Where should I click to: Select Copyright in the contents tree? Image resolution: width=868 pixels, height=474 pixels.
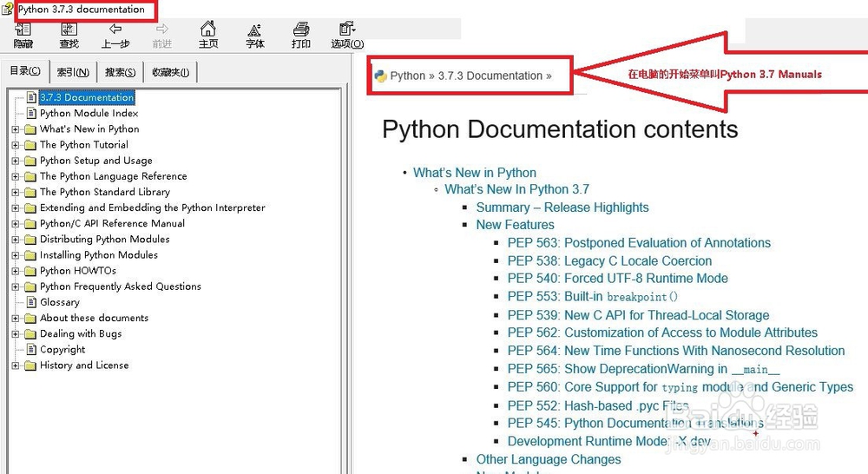[x=62, y=349]
